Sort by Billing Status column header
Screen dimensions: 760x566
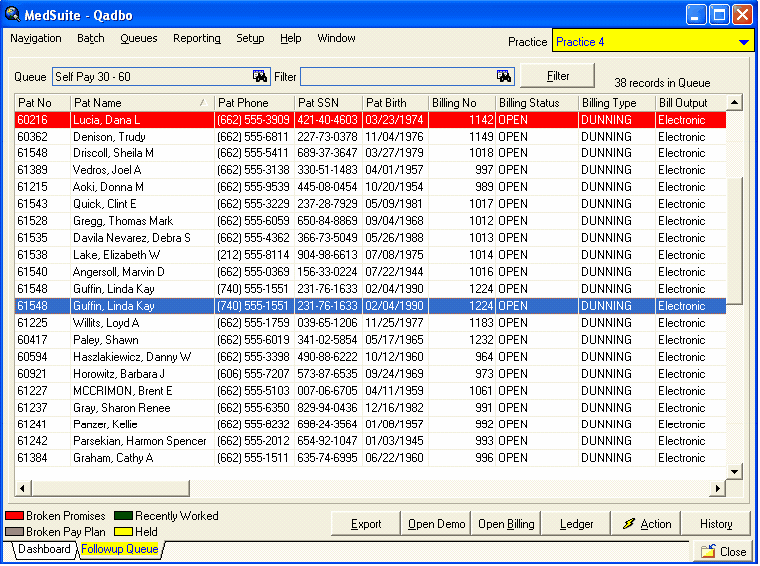coord(537,103)
